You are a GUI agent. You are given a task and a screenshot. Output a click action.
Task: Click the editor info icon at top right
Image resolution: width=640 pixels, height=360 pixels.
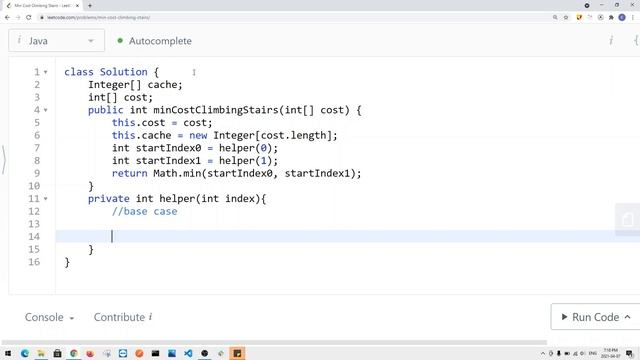coord(611,40)
